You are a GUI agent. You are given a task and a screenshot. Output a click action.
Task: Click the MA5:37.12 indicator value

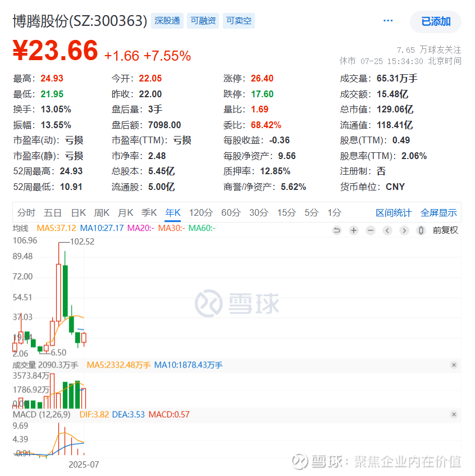click(56, 228)
